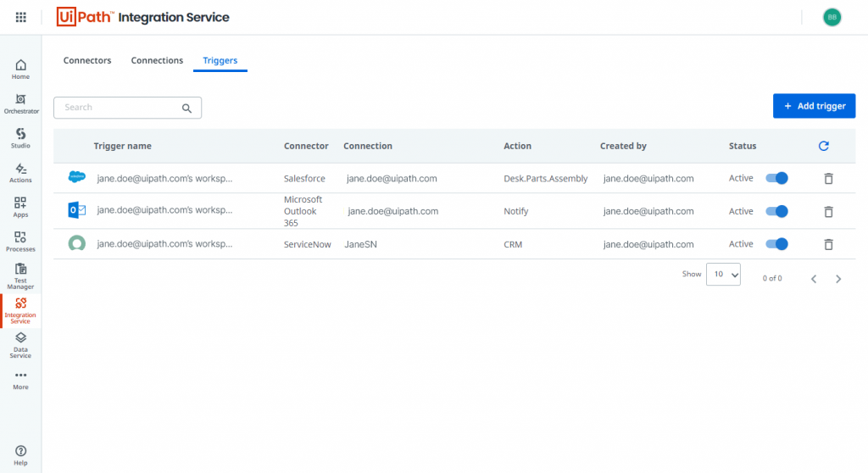Viewport: 868px width, 473px height.
Task: Open the Show 10 rows dropdown
Action: click(723, 274)
